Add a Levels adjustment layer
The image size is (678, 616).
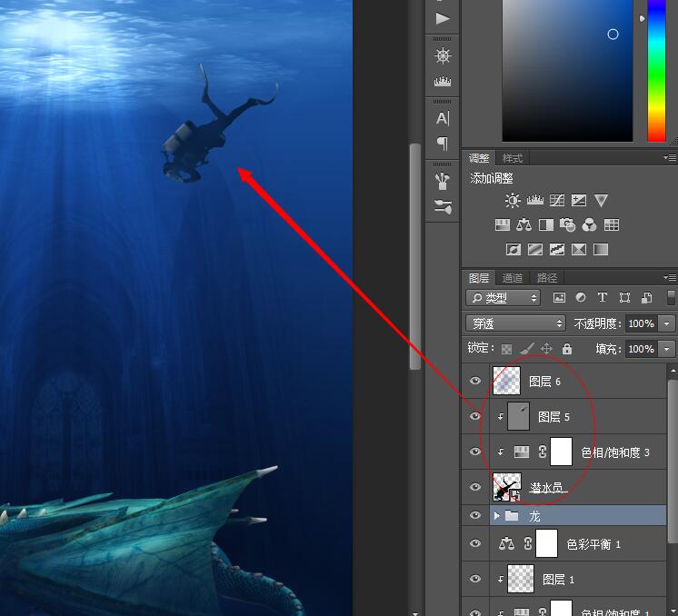[x=535, y=201]
